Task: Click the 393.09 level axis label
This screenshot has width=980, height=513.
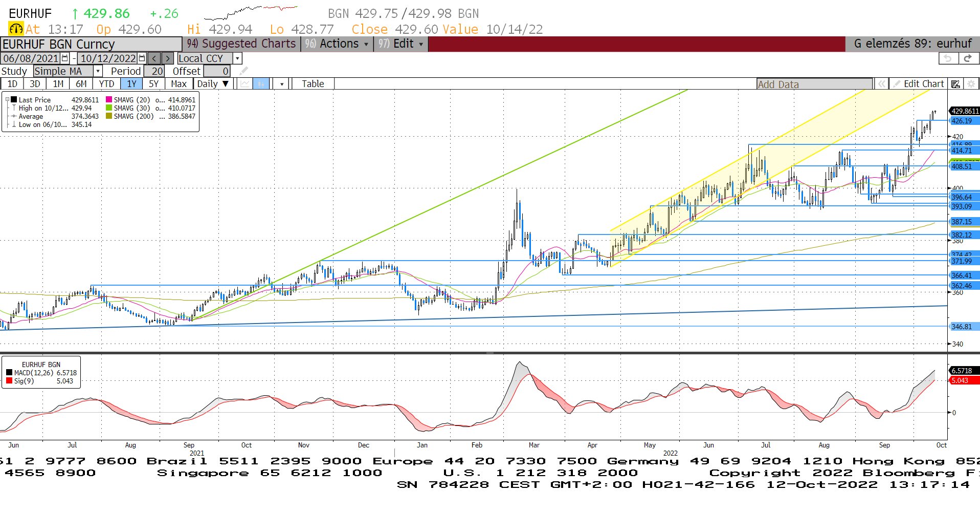Action: (x=964, y=206)
